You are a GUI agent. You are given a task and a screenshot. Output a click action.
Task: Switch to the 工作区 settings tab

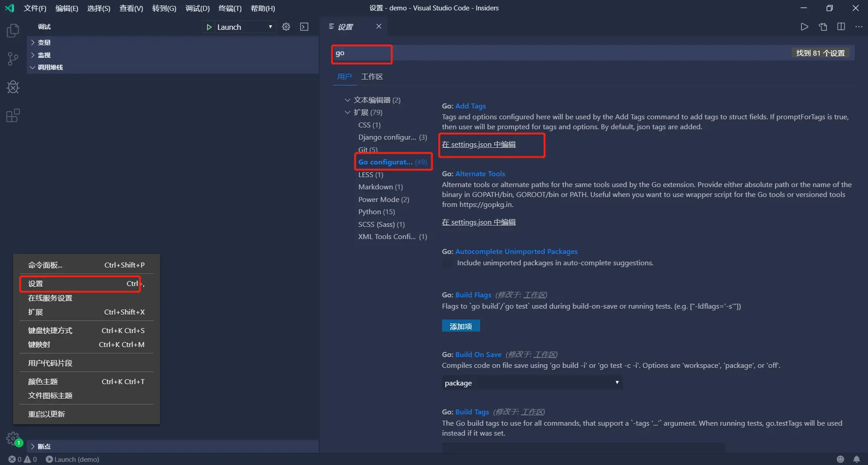[372, 77]
